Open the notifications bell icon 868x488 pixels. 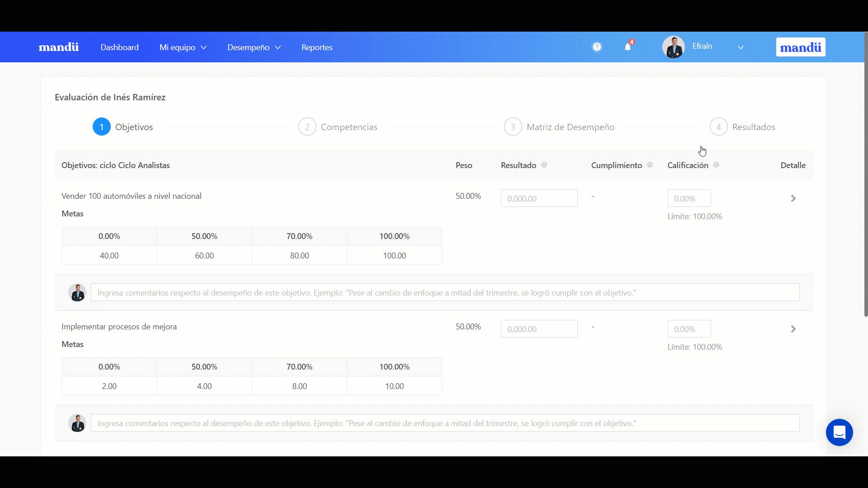627,47
